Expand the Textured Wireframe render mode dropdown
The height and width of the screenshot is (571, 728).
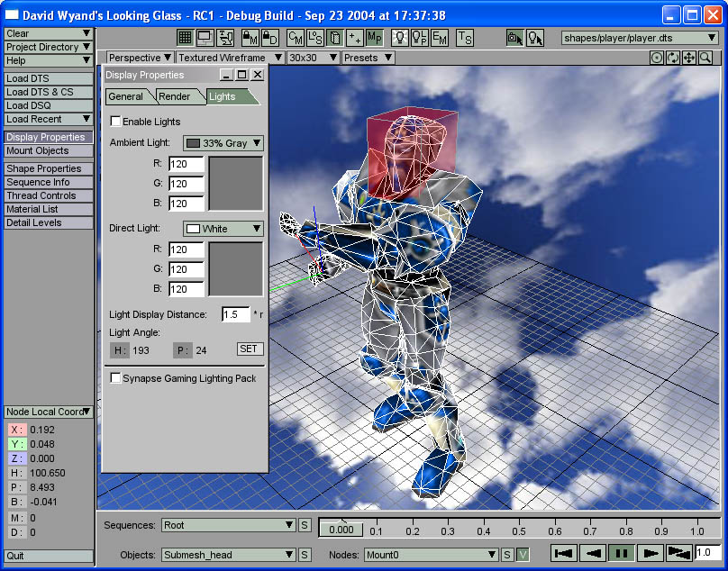tap(230, 58)
